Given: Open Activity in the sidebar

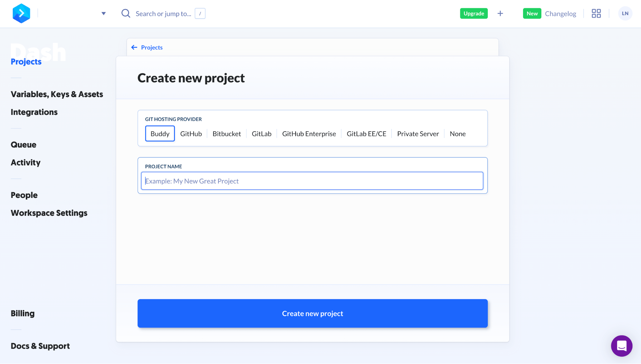Looking at the screenshot, I should tap(25, 162).
